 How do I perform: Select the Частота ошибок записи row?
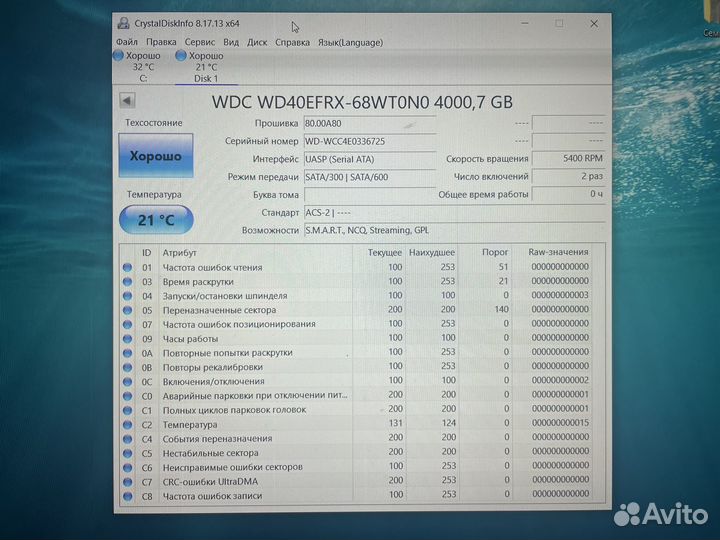coord(356,496)
